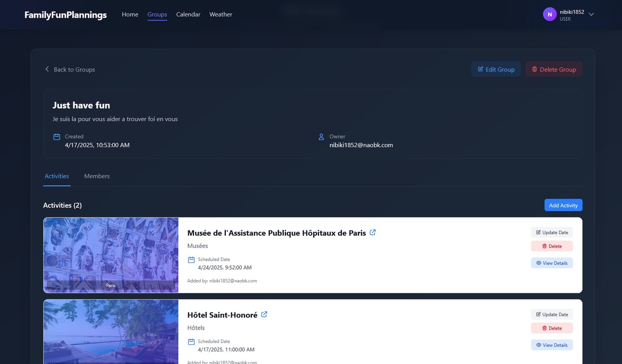Delete the Musée de l'Assistance Publique activity
This screenshot has width=622, height=364.
(x=552, y=246)
